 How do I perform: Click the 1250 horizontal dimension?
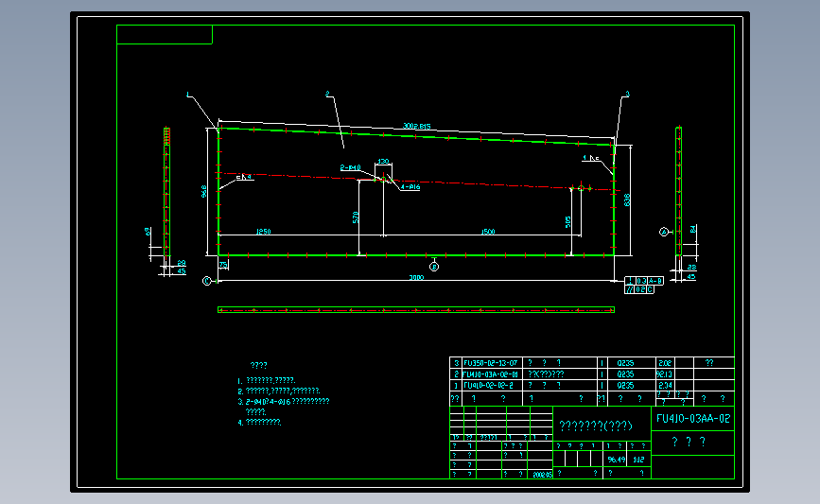pyautogui.click(x=263, y=232)
